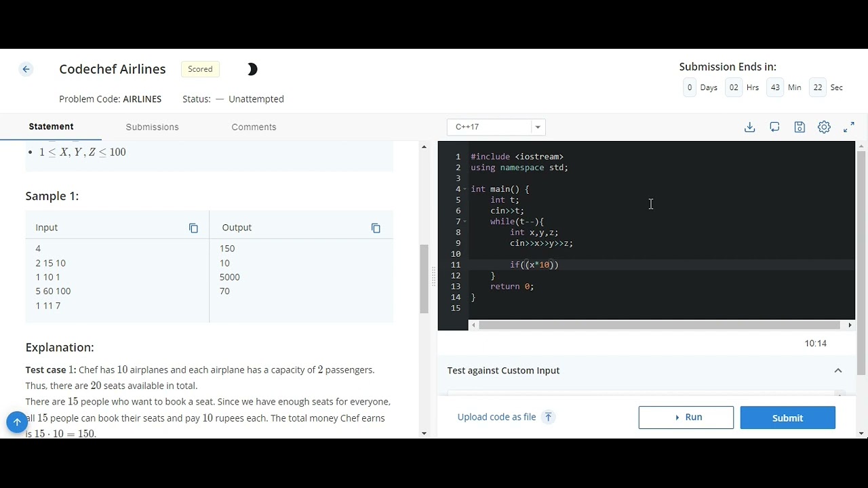
Task: Click the 'while(t--){' code line
Action: click(x=517, y=222)
